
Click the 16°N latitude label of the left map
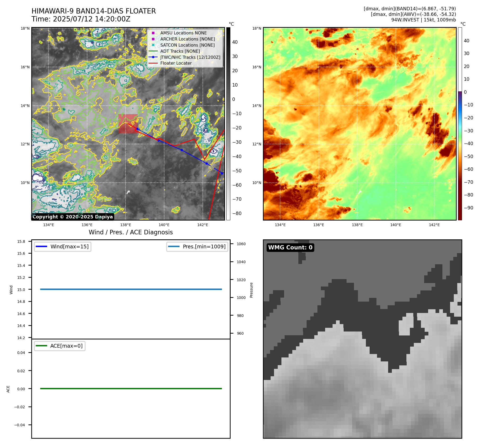point(25,67)
